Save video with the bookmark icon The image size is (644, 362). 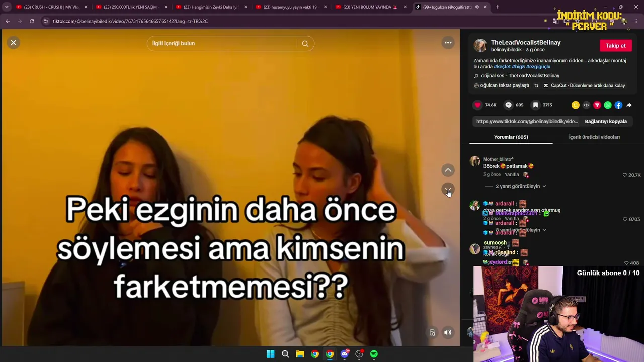pyautogui.click(x=536, y=105)
